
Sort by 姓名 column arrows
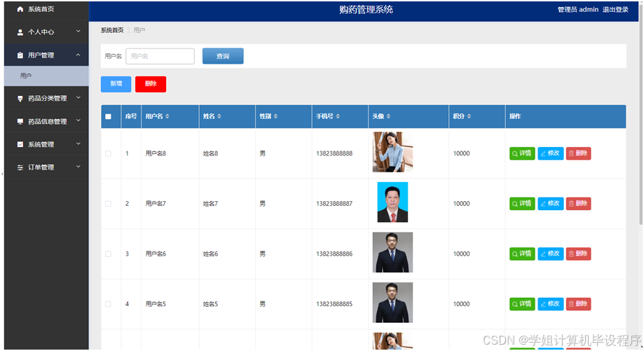coord(219,116)
